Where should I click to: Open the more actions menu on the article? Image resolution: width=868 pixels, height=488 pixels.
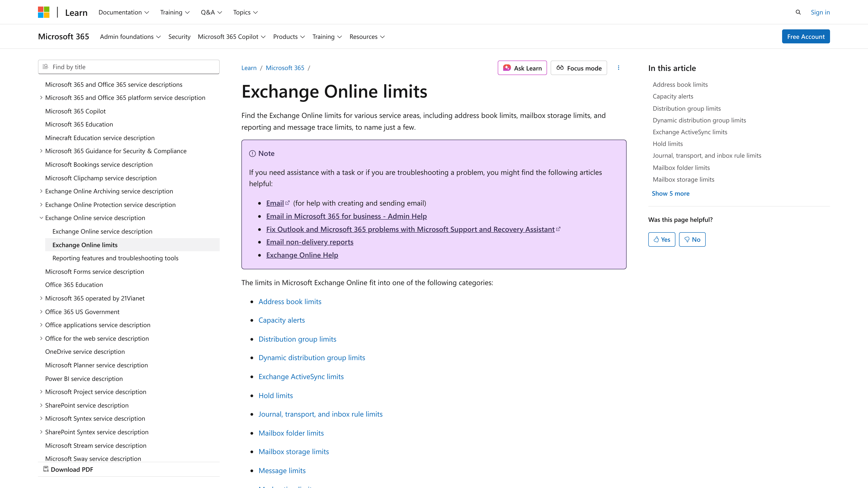[x=618, y=68]
